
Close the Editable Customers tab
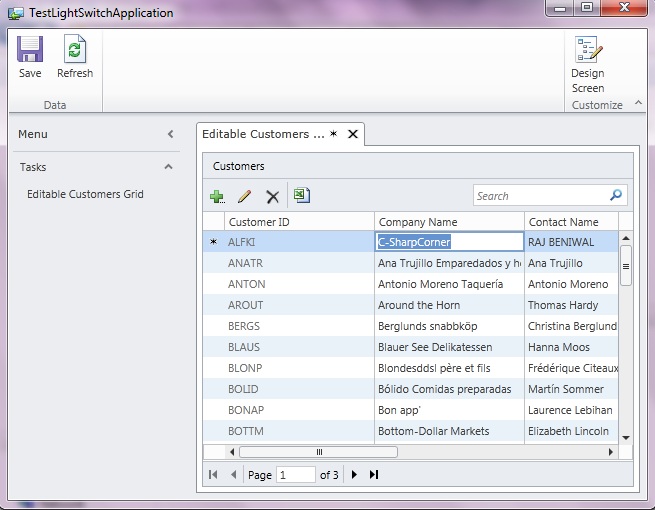353,134
